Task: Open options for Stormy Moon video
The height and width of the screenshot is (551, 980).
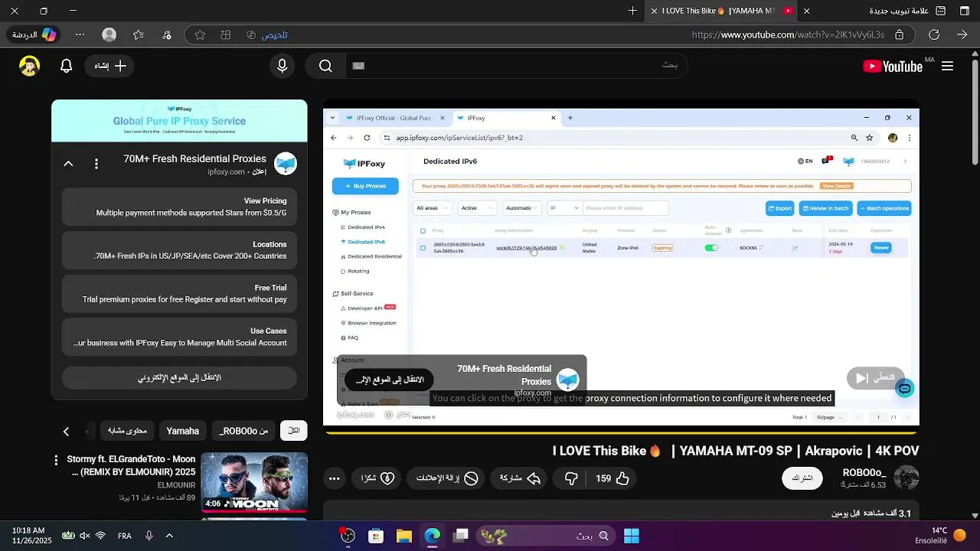Action: coord(56,460)
